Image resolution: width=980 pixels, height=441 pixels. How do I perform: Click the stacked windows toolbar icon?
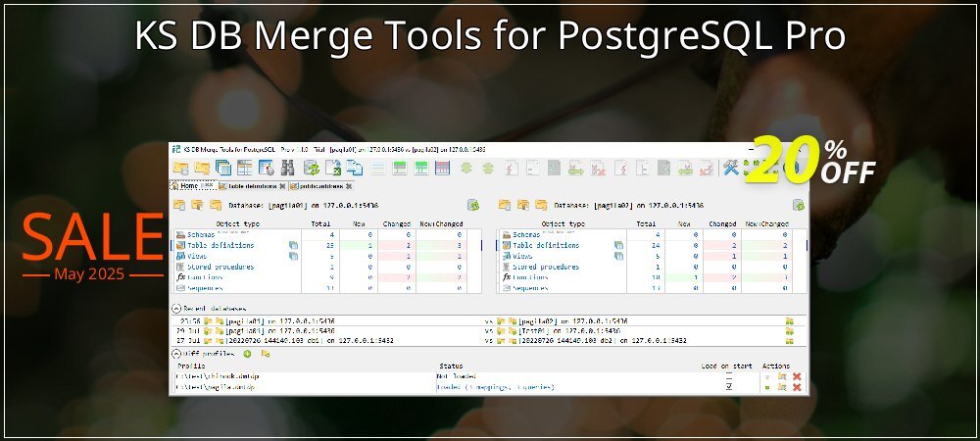click(223, 168)
